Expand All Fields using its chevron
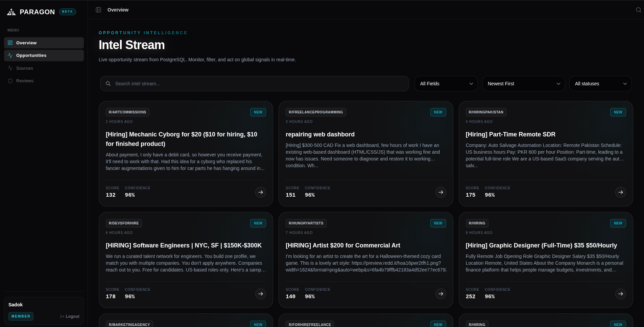 [x=471, y=84]
